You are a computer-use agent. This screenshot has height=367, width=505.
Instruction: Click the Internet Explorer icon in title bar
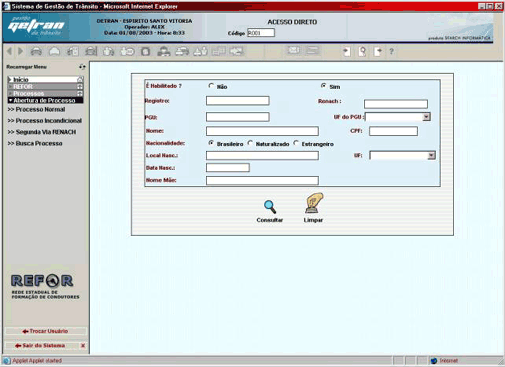pyautogui.click(x=6, y=6)
